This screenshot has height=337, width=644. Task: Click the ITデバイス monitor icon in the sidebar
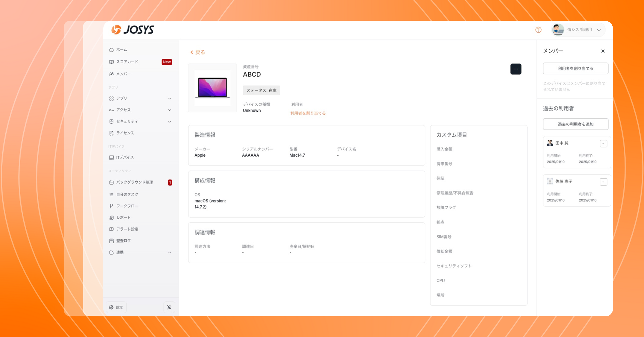pyautogui.click(x=112, y=157)
